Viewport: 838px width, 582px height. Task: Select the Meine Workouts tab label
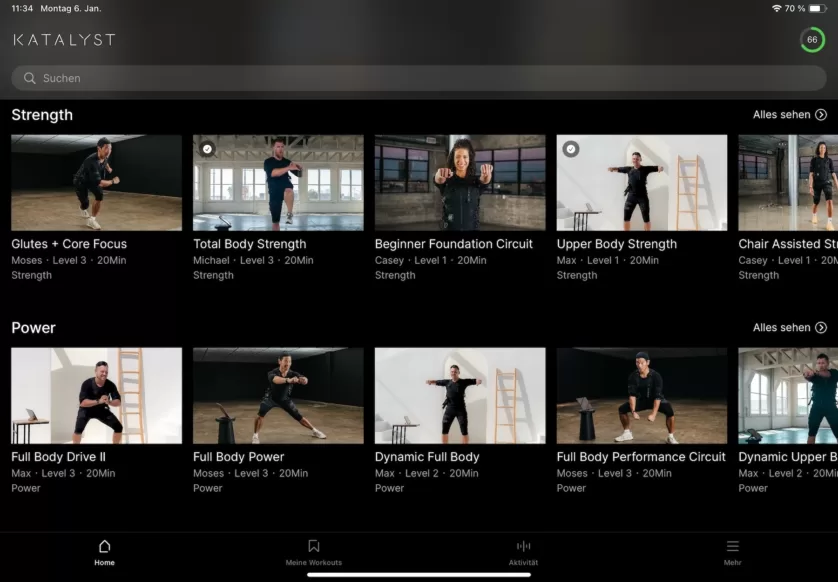(313, 563)
